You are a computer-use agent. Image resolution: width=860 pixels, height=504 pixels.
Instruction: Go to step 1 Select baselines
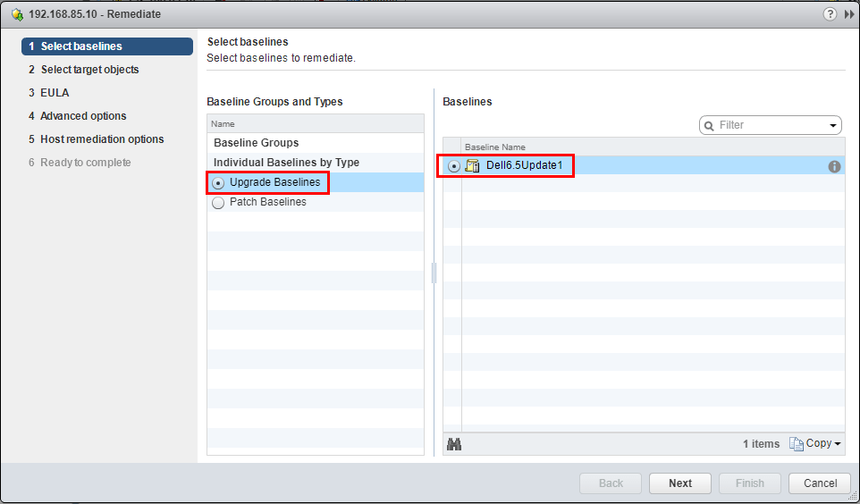point(107,46)
